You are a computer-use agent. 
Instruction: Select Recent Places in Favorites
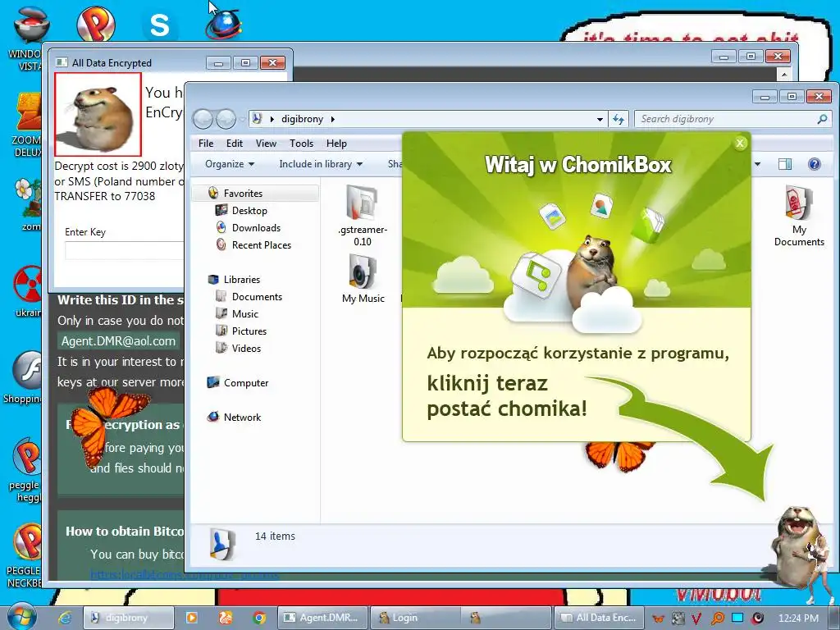[x=262, y=244]
